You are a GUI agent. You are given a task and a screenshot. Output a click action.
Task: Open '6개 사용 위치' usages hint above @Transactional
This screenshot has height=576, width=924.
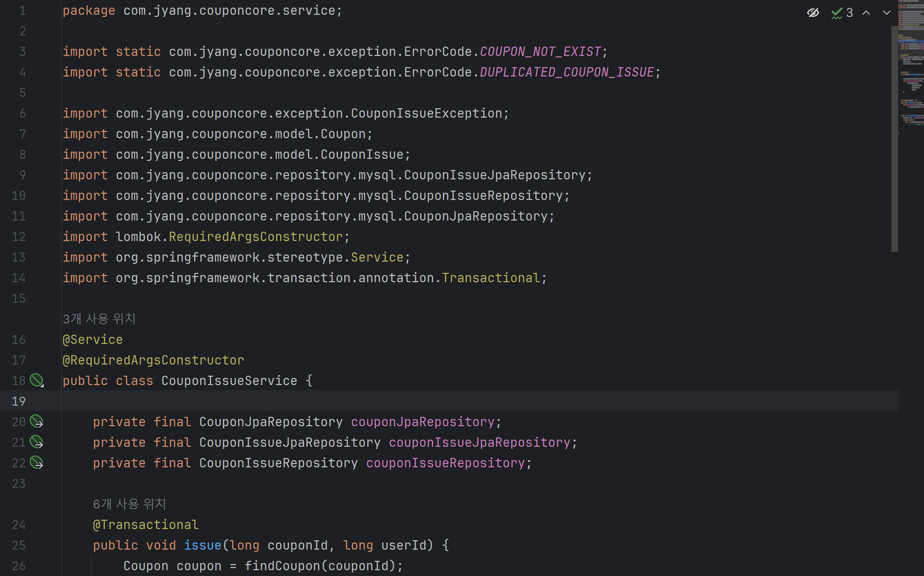pos(129,504)
